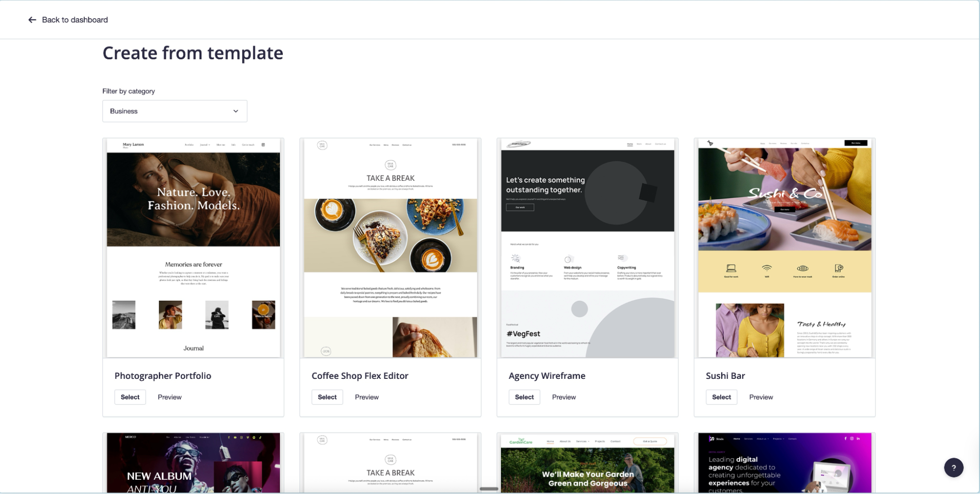Click the back arrow icon
980x494 pixels.
click(32, 20)
